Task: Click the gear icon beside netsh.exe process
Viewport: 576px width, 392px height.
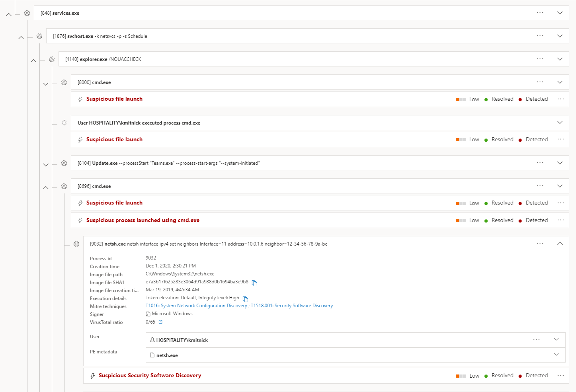Action: click(x=76, y=244)
